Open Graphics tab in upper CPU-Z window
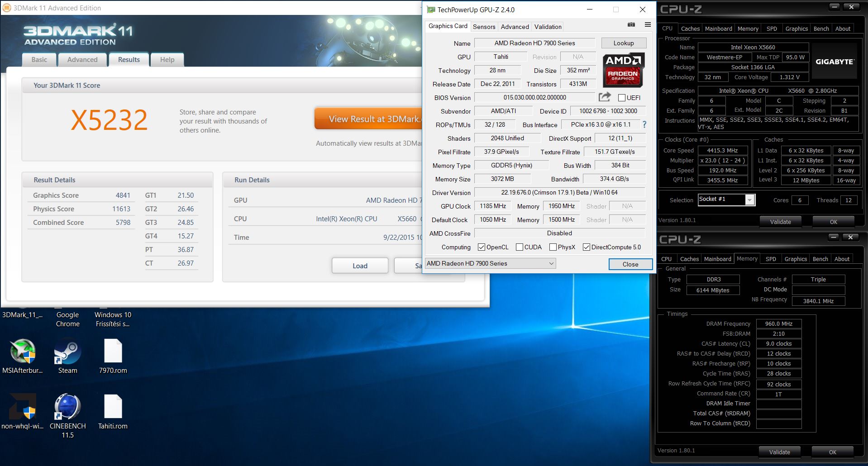The width and height of the screenshot is (868, 466). (796, 29)
